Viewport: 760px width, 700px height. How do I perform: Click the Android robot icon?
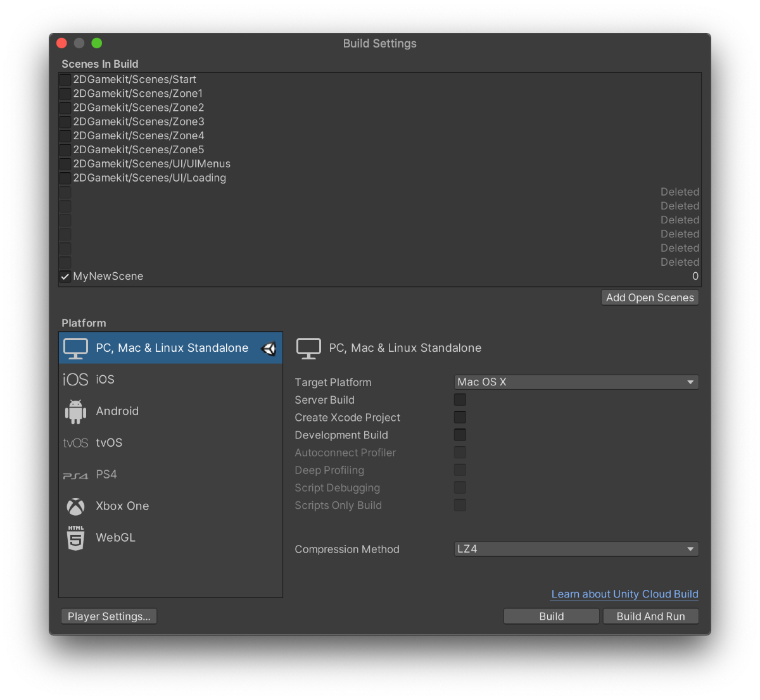[x=75, y=411]
